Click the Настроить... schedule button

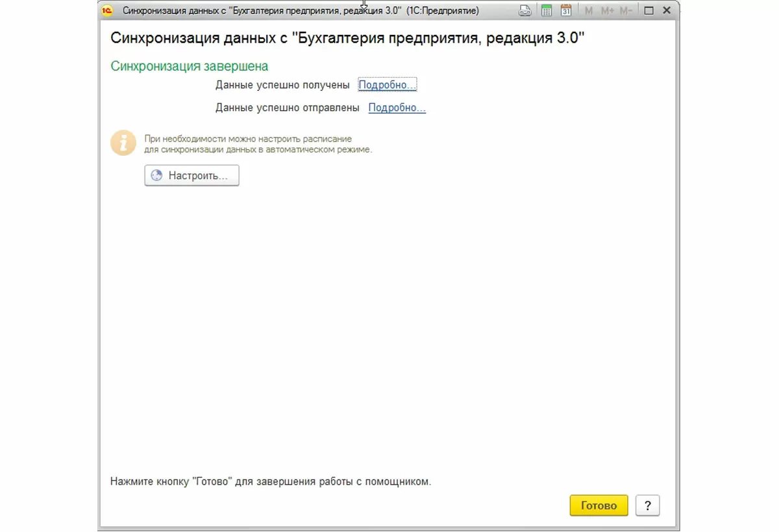pos(192,175)
